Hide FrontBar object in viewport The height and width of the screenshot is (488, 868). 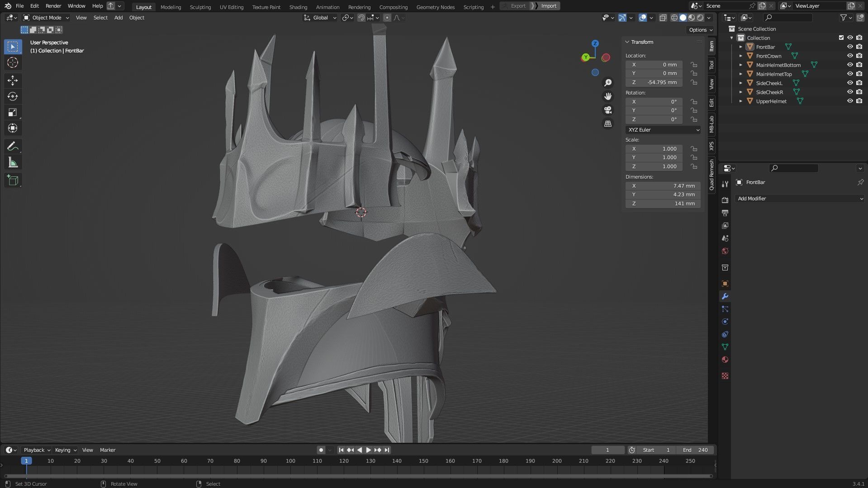[850, 47]
